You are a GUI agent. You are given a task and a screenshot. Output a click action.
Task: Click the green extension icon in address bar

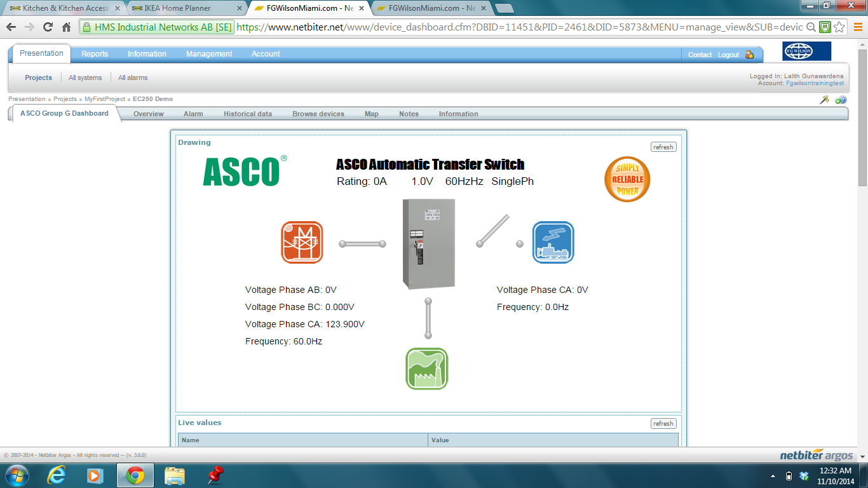825,27
